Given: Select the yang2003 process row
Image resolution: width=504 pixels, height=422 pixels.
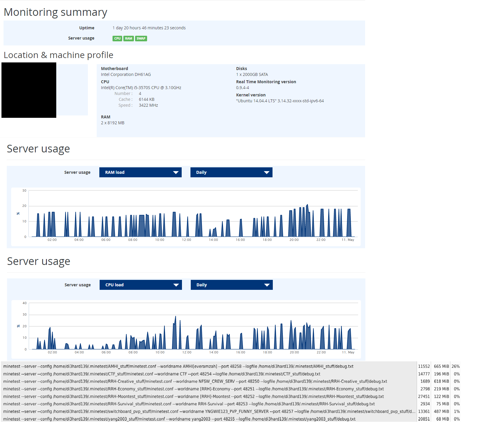Looking at the screenshot, I should click(x=179, y=419).
